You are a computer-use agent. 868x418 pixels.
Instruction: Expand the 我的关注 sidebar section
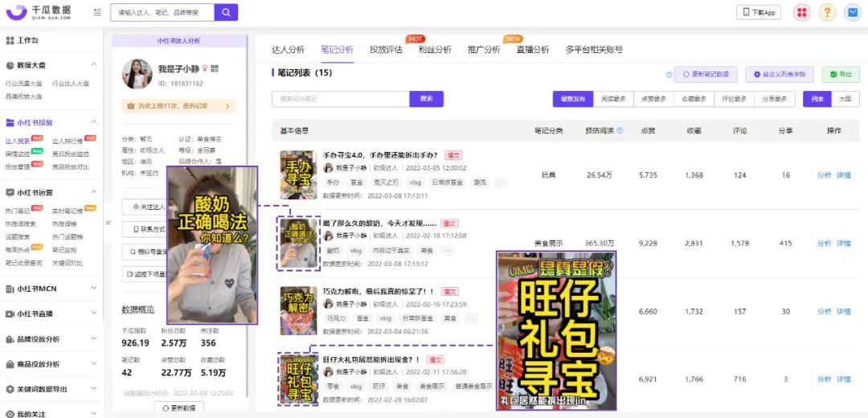pos(93,413)
